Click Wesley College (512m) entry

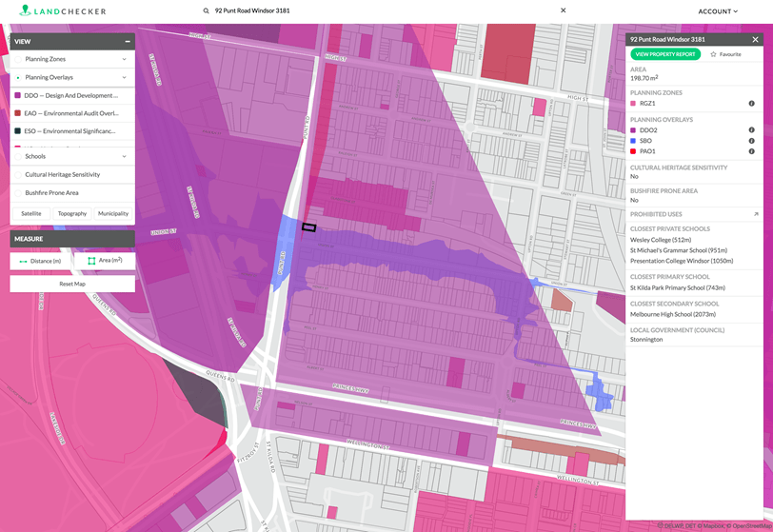pos(661,240)
